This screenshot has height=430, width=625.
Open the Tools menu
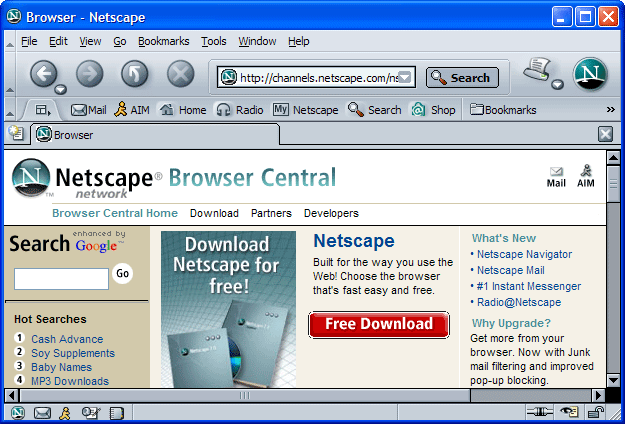point(213,41)
